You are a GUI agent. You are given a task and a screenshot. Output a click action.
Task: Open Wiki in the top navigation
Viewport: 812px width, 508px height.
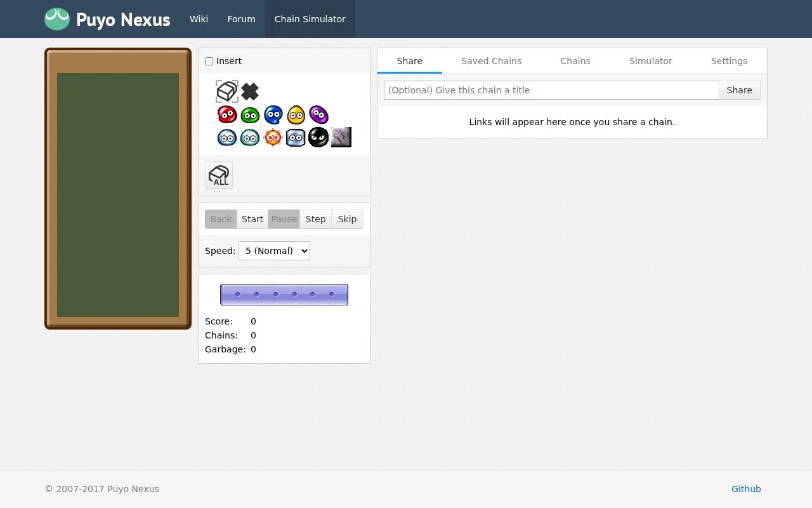199,19
